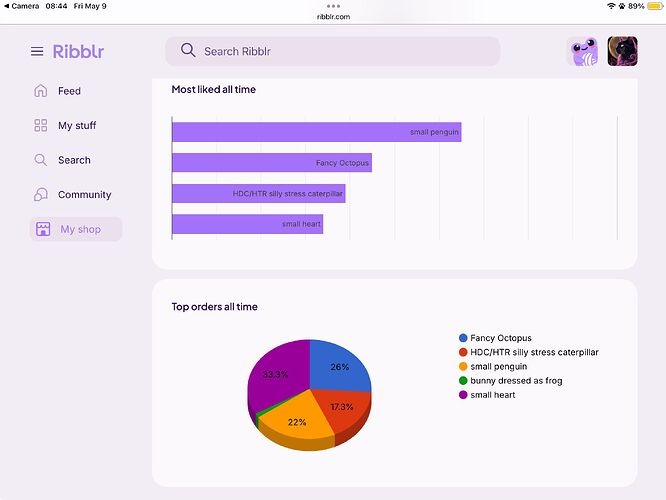
Task: Click the Fancy Octopus bar
Action: point(272,163)
